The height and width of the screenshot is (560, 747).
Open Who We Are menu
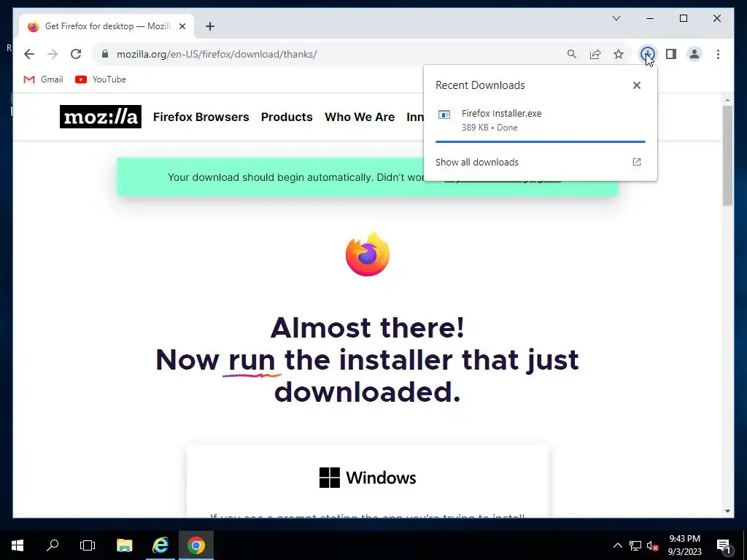[360, 117]
